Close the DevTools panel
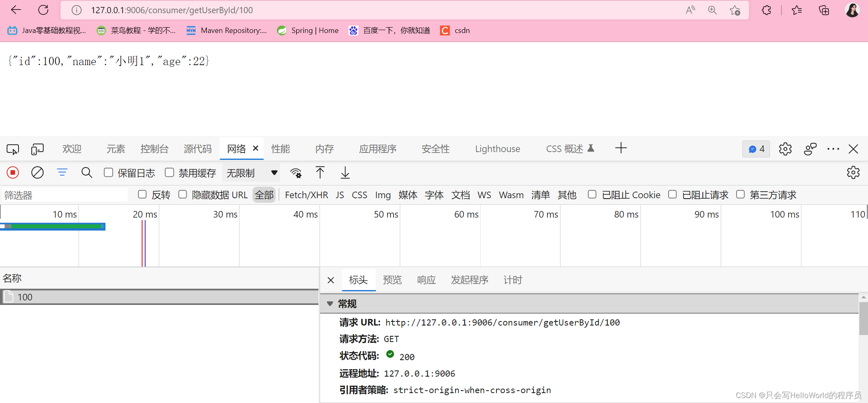This screenshot has height=403, width=868. (854, 149)
